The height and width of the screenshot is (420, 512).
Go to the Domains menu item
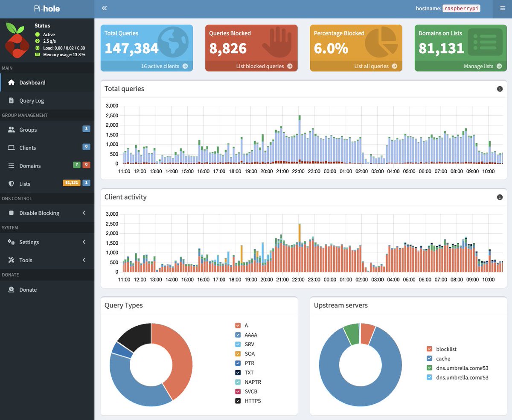(x=47, y=166)
